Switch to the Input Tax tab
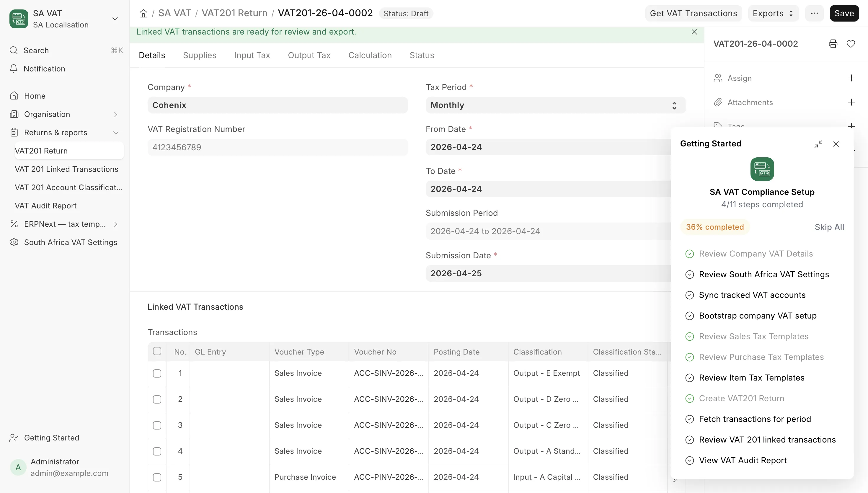The image size is (868, 493). (x=252, y=55)
